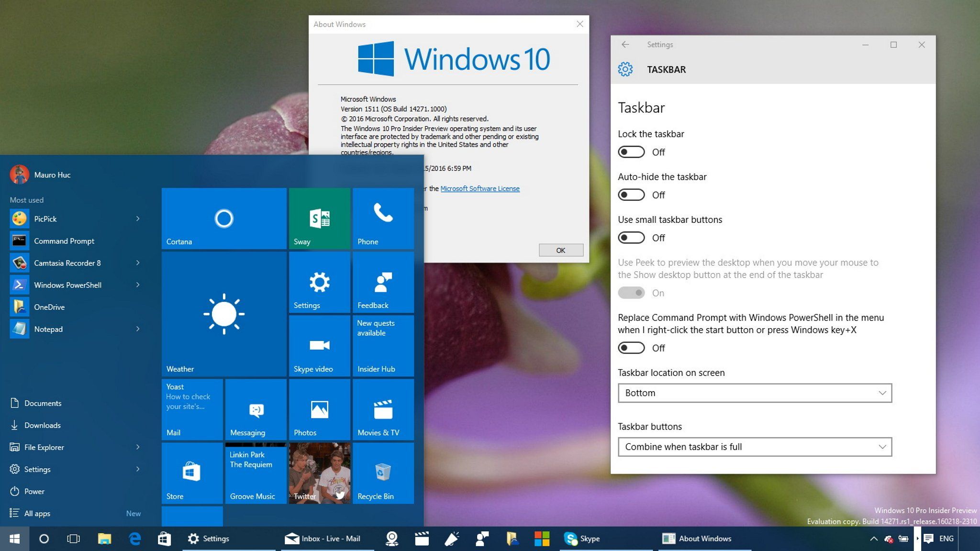The image size is (980, 551).
Task: Click All apps in Start menu
Action: pyautogui.click(x=37, y=513)
